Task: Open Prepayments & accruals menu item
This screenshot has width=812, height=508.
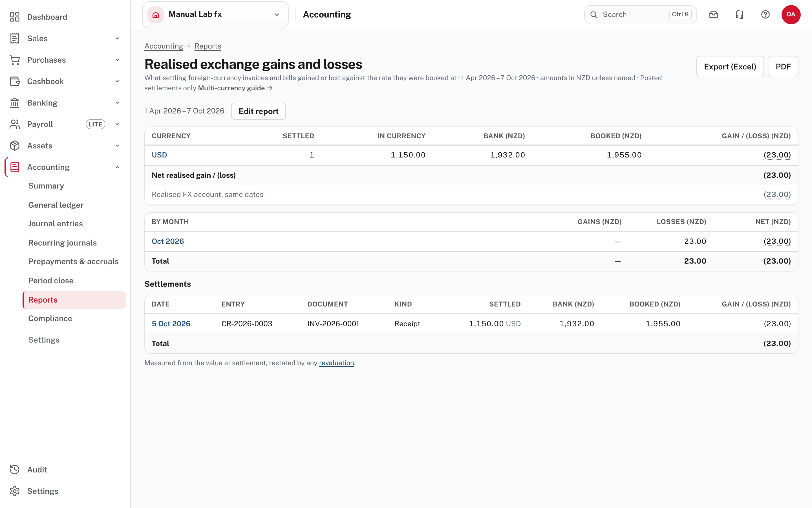Action: 74,262
